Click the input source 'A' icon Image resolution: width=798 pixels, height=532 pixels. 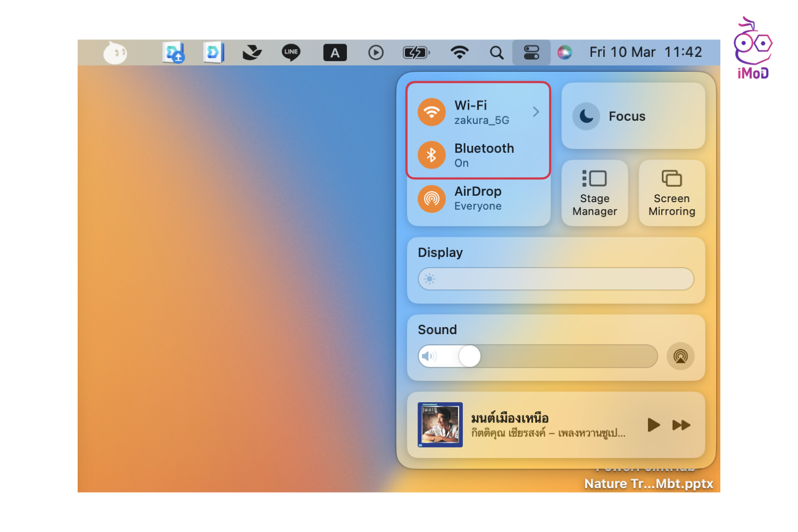coord(335,52)
